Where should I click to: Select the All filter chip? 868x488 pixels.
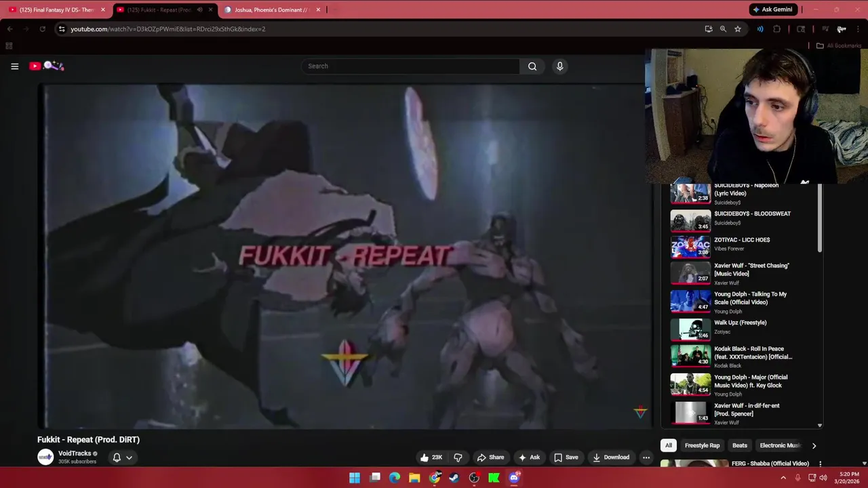coord(669,445)
